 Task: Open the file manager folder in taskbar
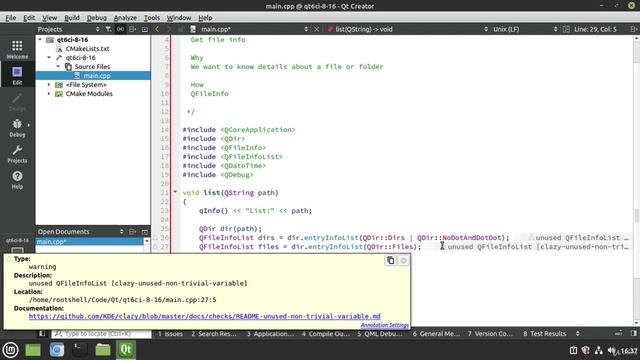click(x=103, y=350)
